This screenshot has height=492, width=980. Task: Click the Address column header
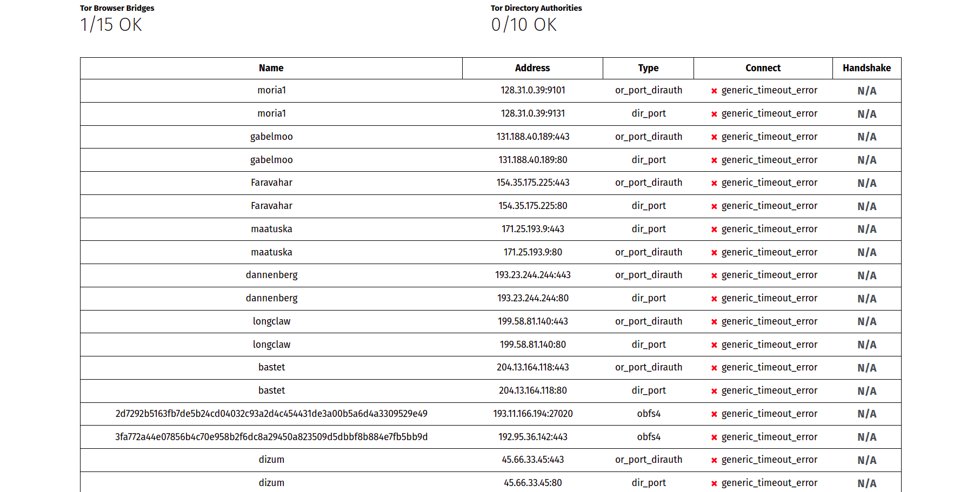532,68
